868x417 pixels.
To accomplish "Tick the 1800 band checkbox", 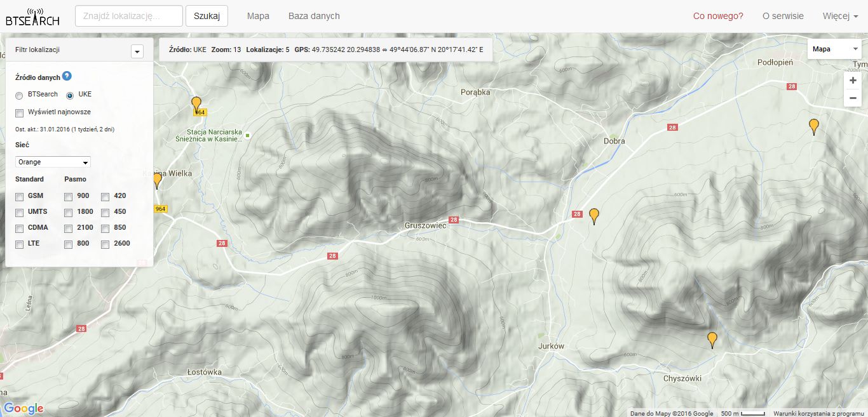I will point(69,213).
